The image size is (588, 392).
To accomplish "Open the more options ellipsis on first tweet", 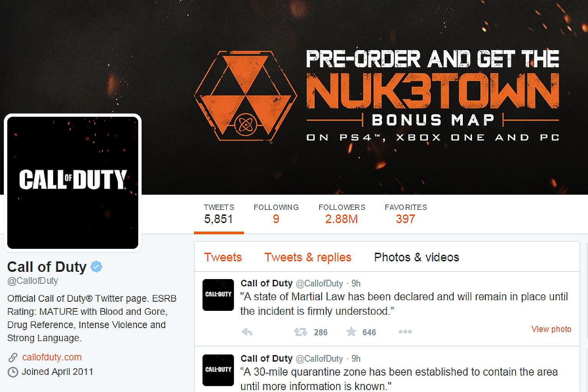I will (x=405, y=332).
